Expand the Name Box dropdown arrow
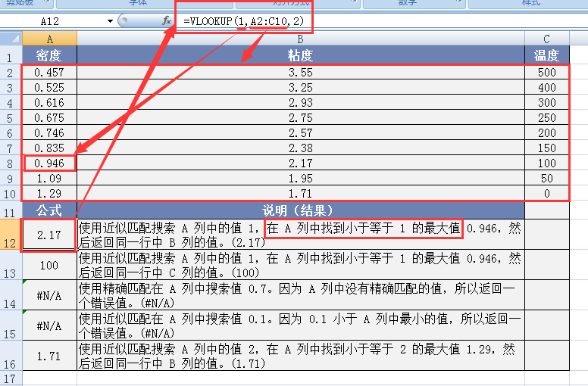 [110, 21]
